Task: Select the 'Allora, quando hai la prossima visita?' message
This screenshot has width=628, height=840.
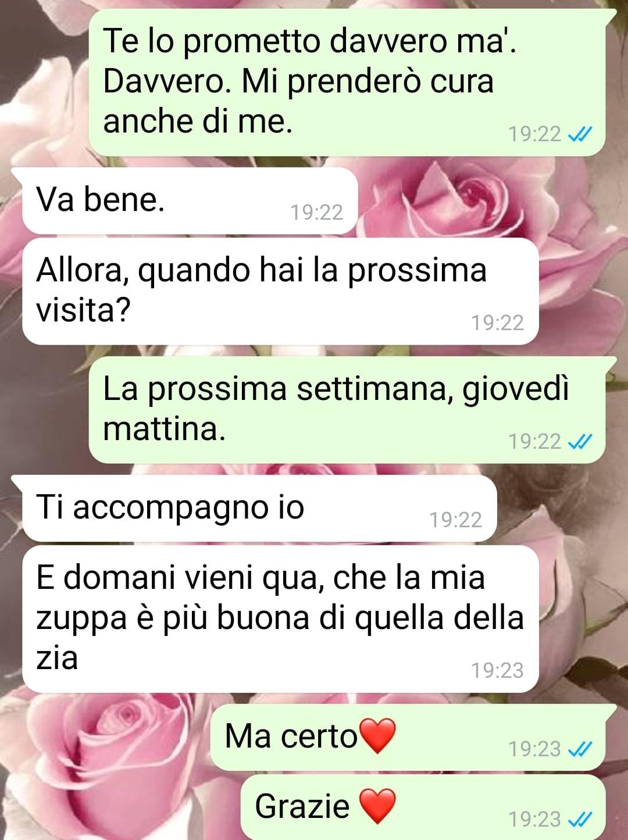Action: point(280,291)
